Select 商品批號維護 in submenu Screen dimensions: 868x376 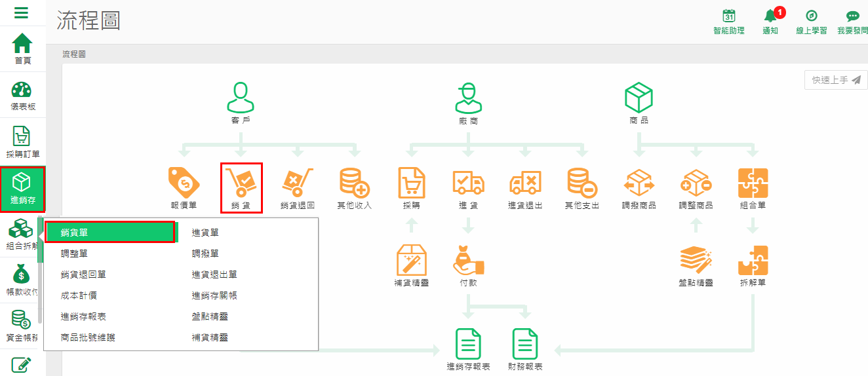coord(88,337)
